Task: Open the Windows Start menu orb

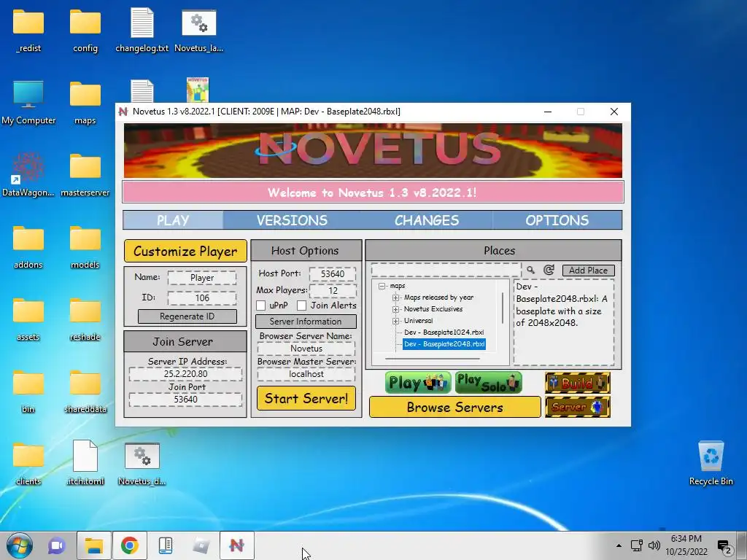Action: (x=20, y=545)
